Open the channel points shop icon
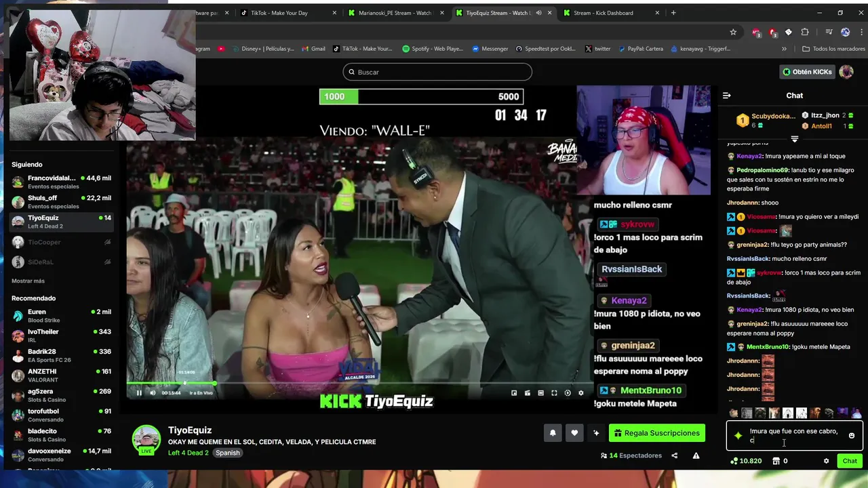The image size is (868, 488). [x=776, y=461]
